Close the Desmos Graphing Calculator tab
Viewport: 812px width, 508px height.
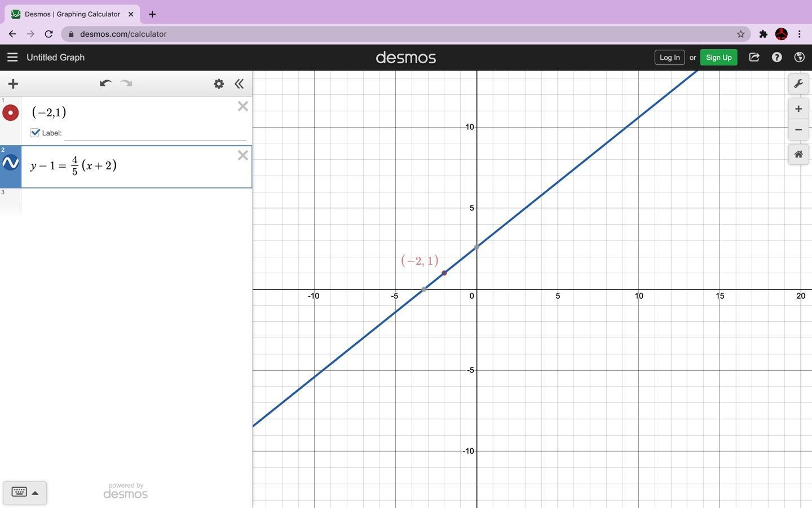131,14
